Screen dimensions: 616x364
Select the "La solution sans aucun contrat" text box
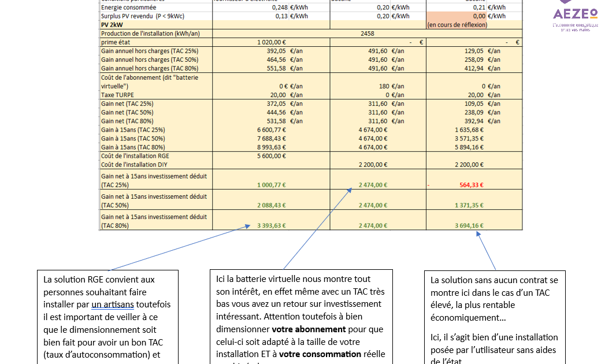[495, 318]
